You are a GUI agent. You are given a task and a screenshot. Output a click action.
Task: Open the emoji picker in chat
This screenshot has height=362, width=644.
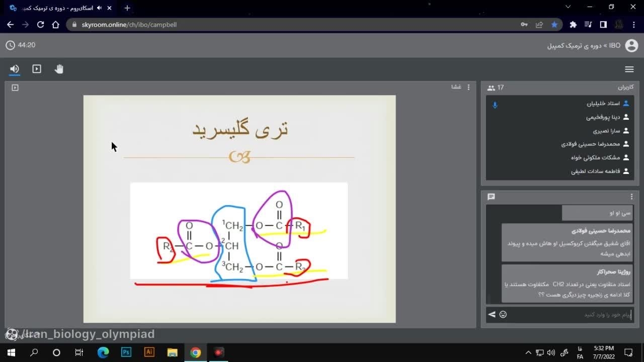503,315
